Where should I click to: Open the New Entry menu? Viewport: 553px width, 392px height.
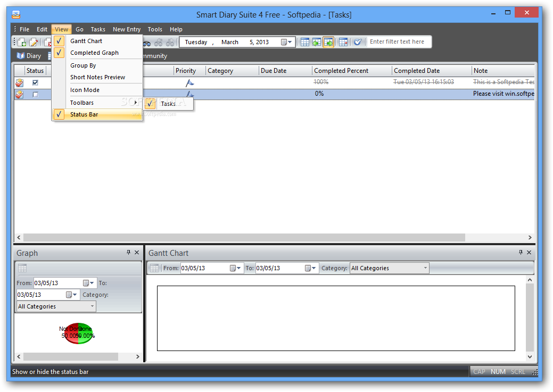(127, 29)
